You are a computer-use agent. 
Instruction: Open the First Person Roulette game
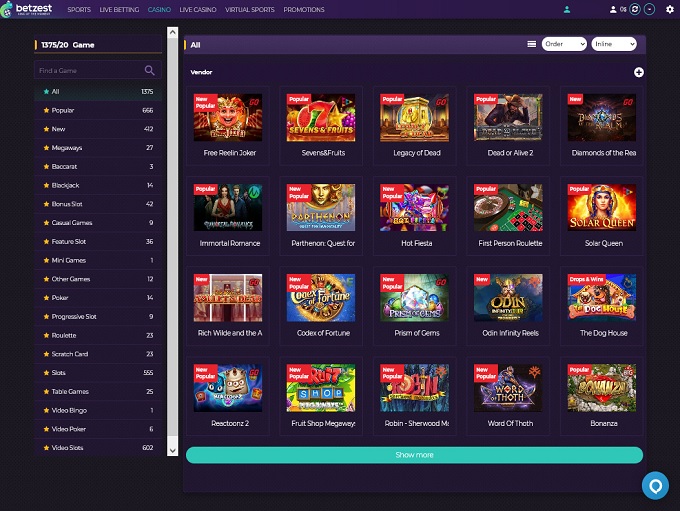click(x=508, y=216)
